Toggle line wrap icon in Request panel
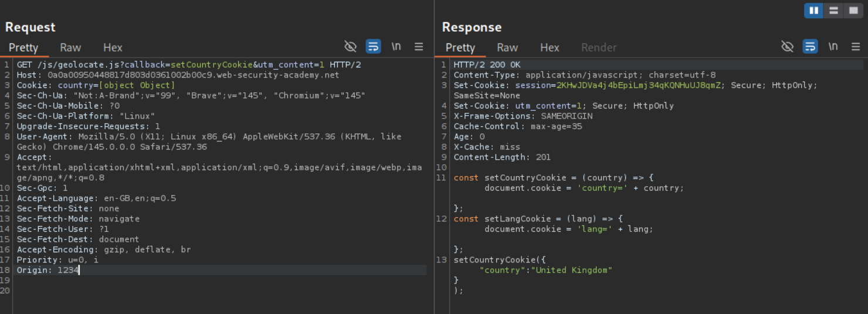Viewport: 868px width, 314px height. click(x=373, y=47)
